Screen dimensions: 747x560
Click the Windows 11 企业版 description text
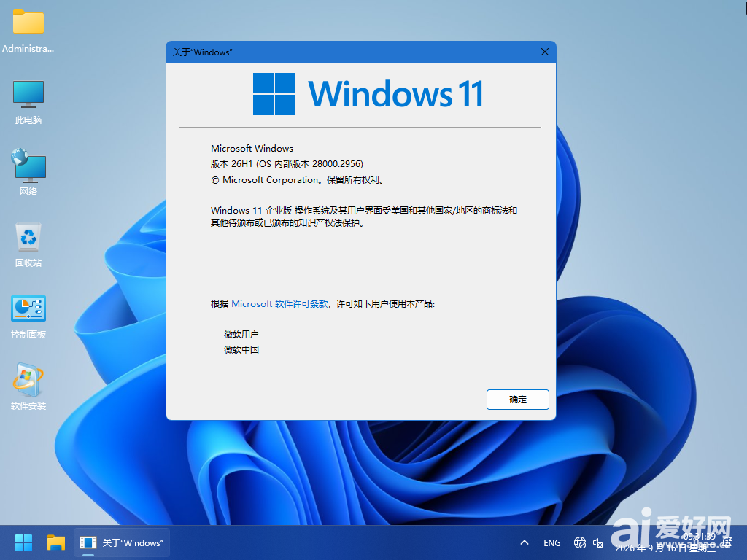364,216
